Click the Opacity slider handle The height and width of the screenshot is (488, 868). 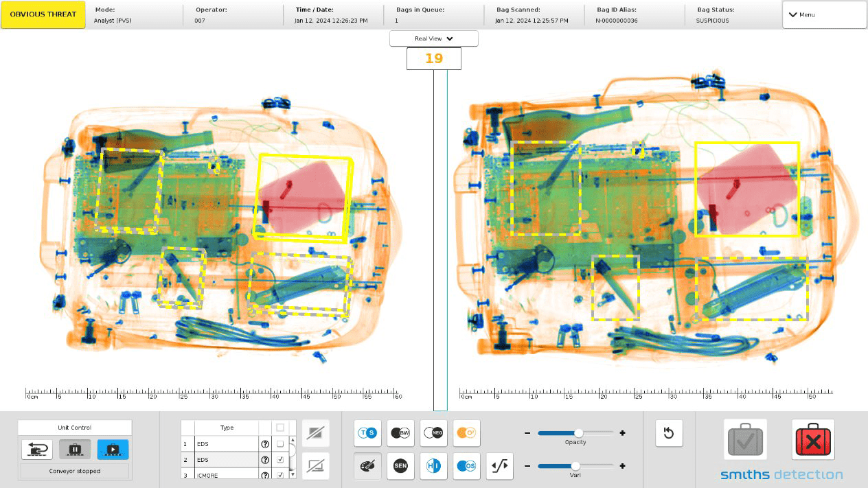click(x=579, y=433)
